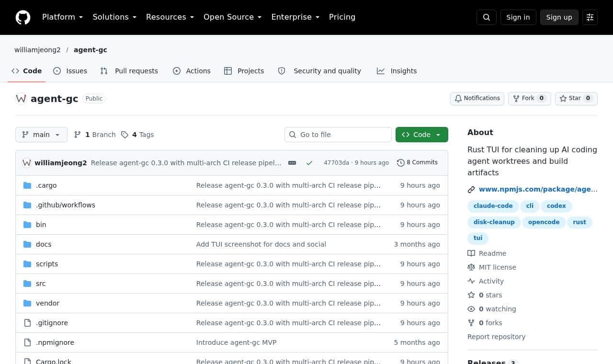This screenshot has width=613, height=364.
Task: Click the commit message ellipsis icon
Action: pos(292,163)
